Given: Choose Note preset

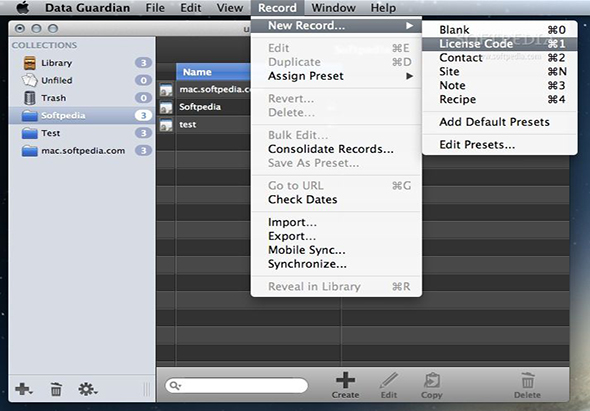Looking at the screenshot, I should [x=500, y=85].
